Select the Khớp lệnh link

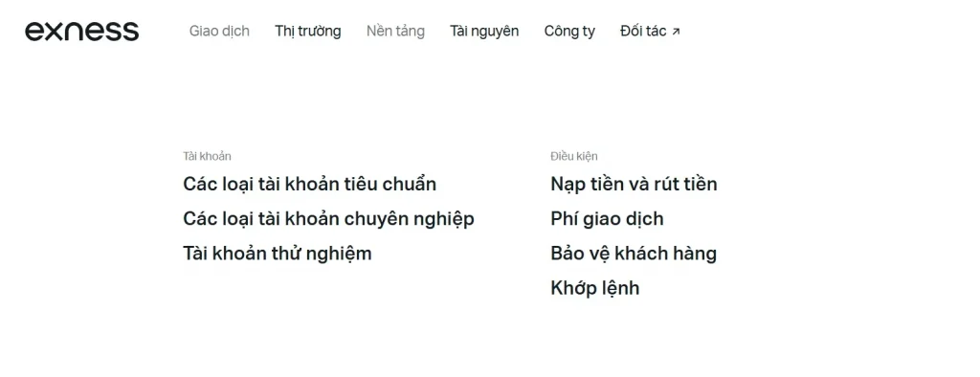(x=595, y=288)
